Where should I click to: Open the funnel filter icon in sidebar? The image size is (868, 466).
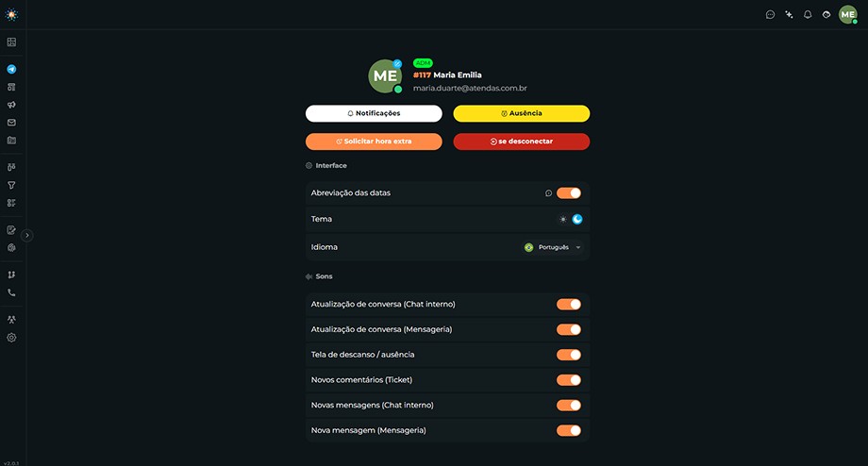11,186
